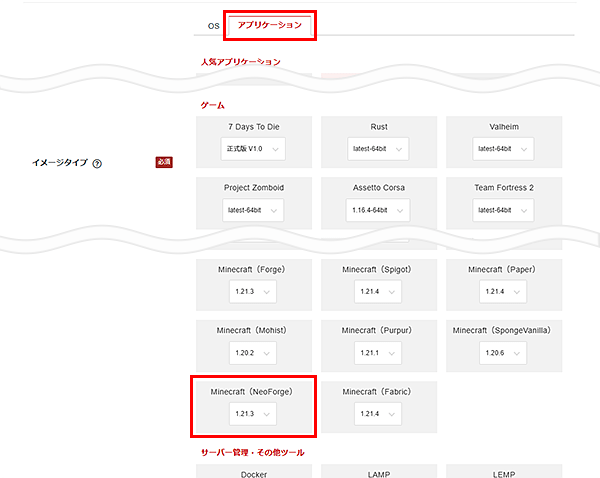The width and height of the screenshot is (600, 478).
Task: Open the Assetto Corsa 1.16.4-64bit dropdown
Action: point(377,210)
